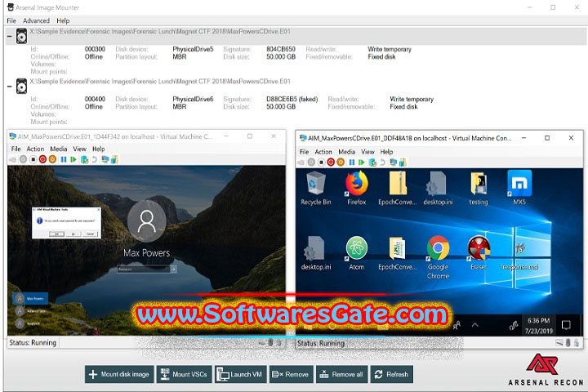Click the Mount VSCs button
The width and height of the screenshot is (588, 392).
tap(184, 374)
